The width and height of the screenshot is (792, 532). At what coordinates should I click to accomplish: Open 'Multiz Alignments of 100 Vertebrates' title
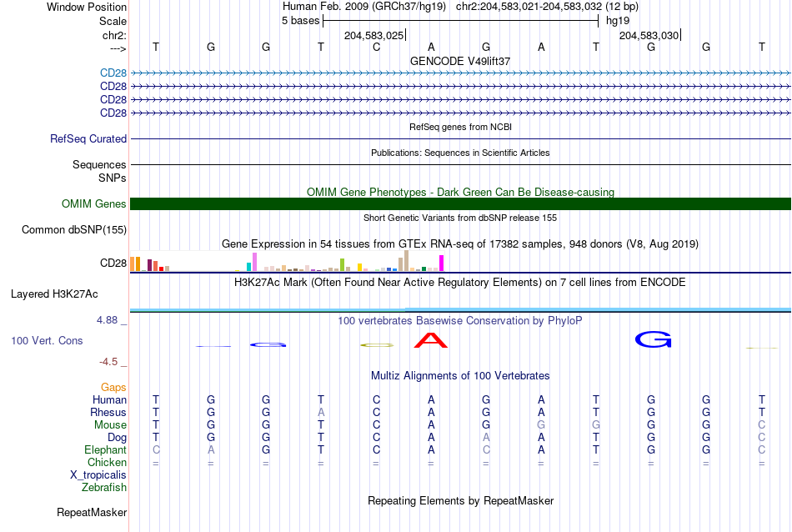tap(460, 376)
